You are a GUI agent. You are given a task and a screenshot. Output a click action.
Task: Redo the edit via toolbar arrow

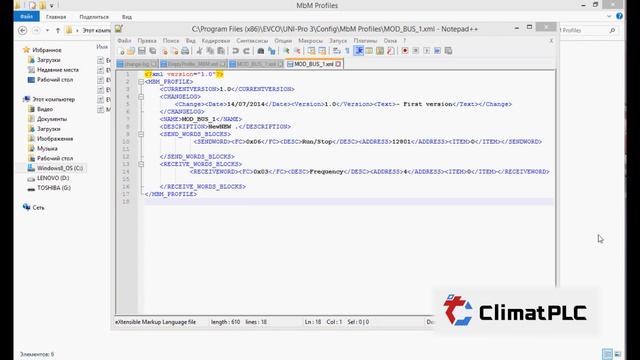tap(246, 51)
